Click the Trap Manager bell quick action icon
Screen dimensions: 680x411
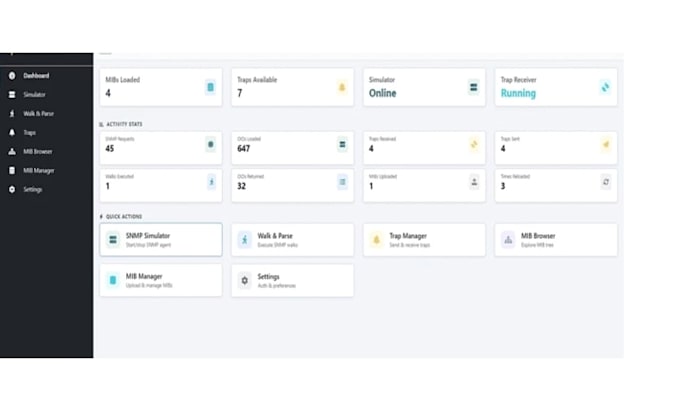coord(376,240)
